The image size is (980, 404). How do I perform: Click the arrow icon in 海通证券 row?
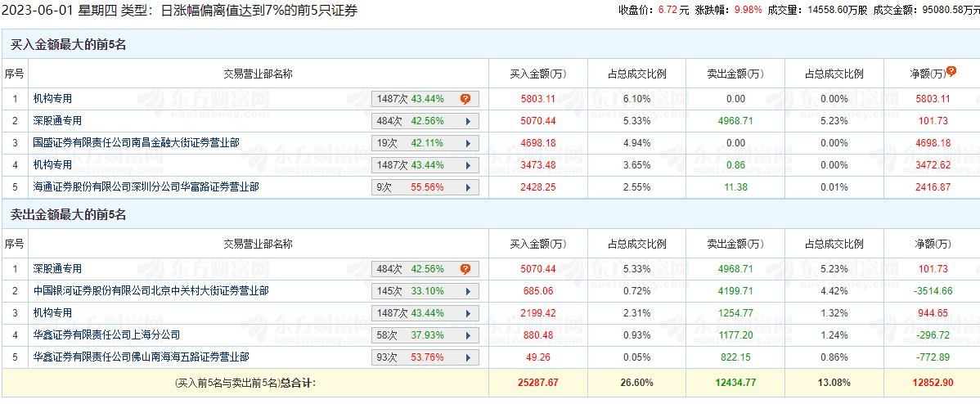467,187
